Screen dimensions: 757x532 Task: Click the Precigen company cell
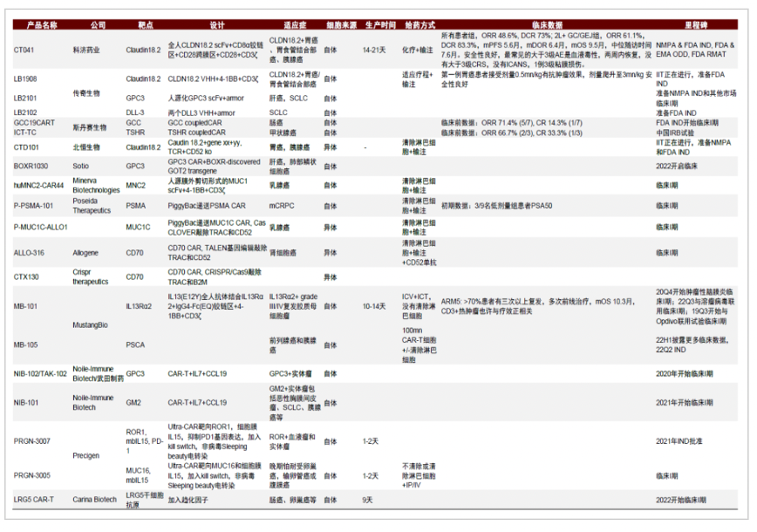pyautogui.click(x=86, y=455)
